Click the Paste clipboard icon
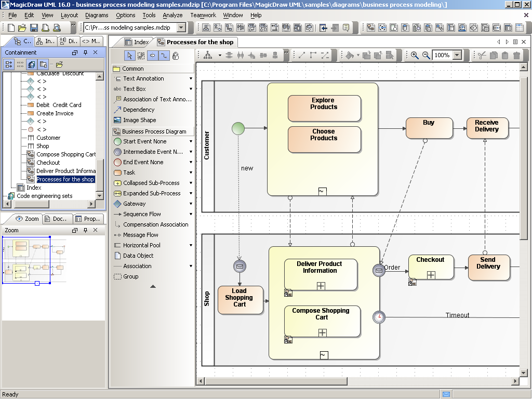The width and height of the screenshot is (532, 399). pos(505,55)
